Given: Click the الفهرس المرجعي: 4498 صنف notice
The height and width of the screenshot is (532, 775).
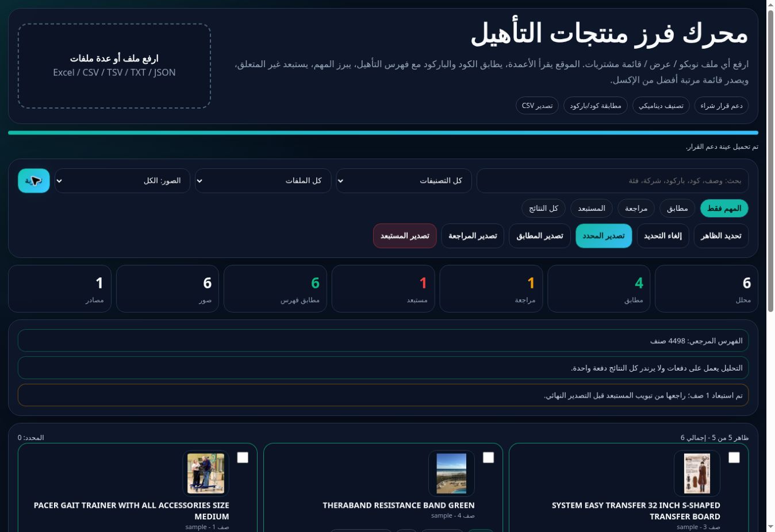Looking at the screenshot, I should pos(383,341).
